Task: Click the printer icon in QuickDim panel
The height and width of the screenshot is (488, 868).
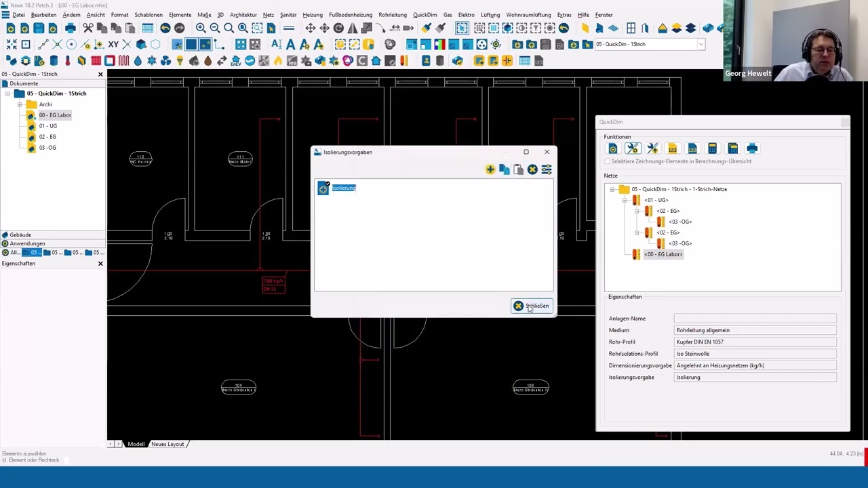Action: [752, 148]
